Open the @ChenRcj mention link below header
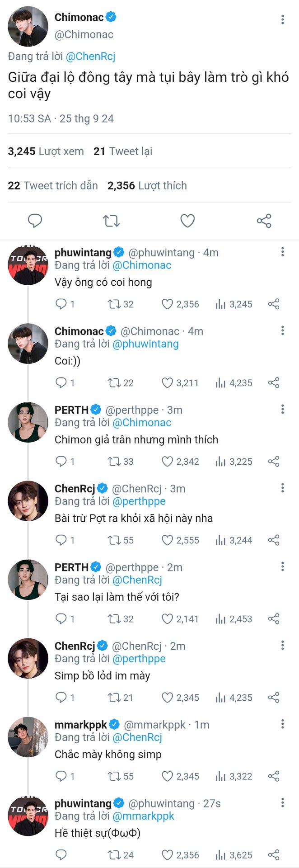This screenshot has width=299, height=868. (x=90, y=57)
